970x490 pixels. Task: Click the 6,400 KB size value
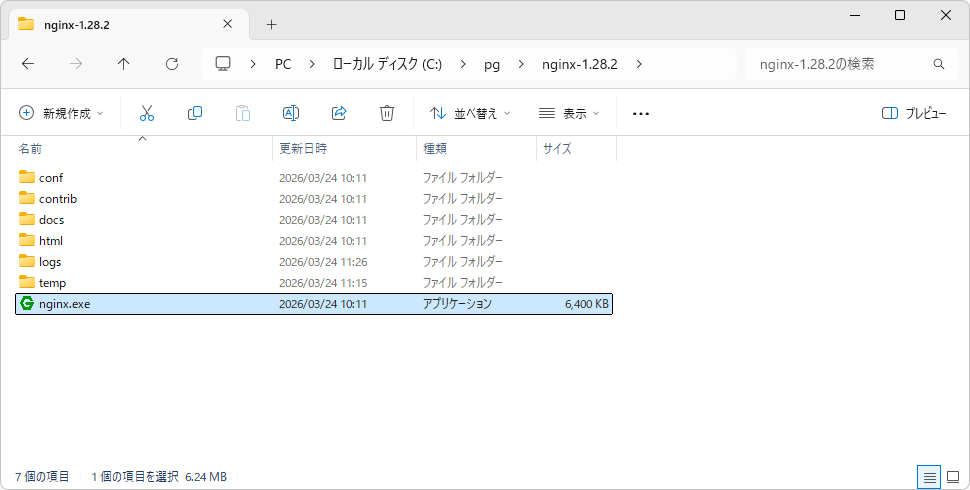pos(586,304)
